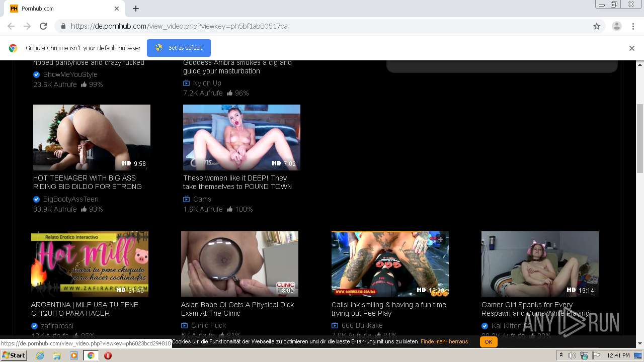644x362 pixels.
Task: Click the 12:41 PM taskbar clock
Action: click(618, 355)
